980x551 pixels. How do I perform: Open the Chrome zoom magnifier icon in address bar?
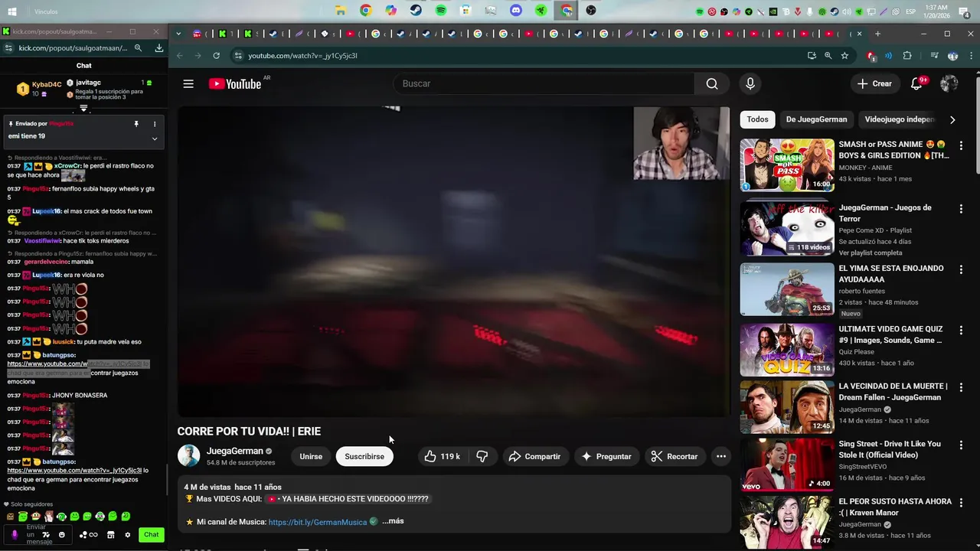[828, 56]
